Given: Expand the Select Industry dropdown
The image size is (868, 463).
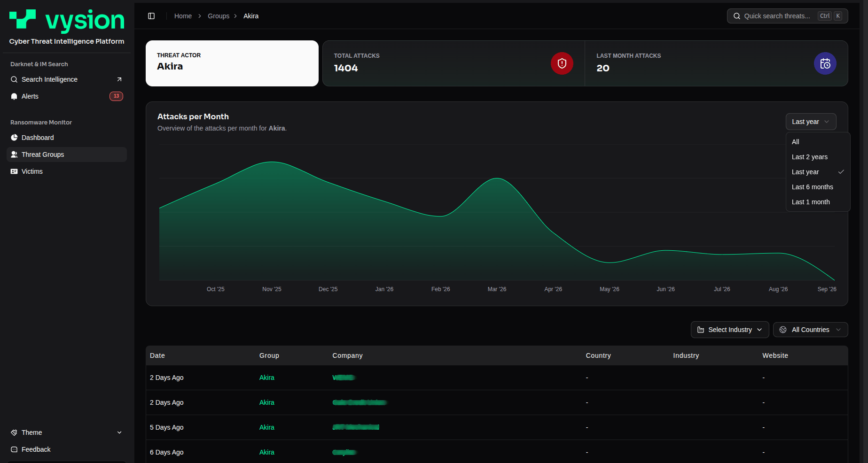Looking at the screenshot, I should click(x=730, y=330).
